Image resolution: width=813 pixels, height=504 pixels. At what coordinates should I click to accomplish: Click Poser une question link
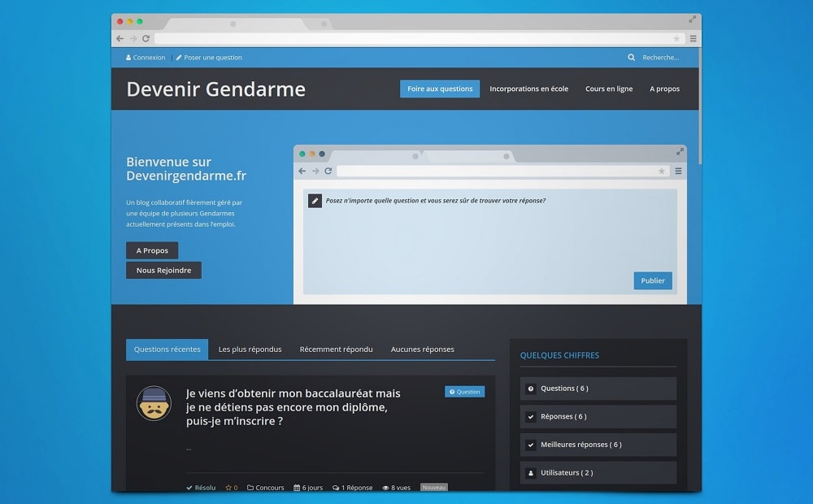[209, 58]
